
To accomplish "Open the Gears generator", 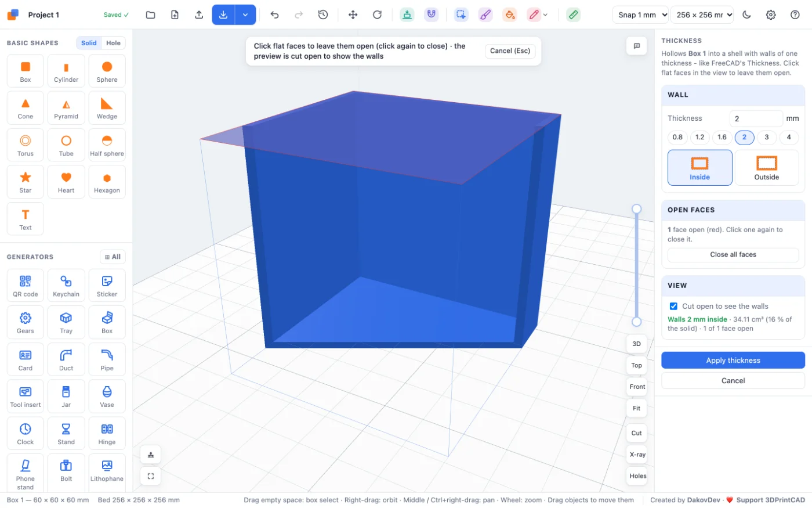I will click(26, 322).
